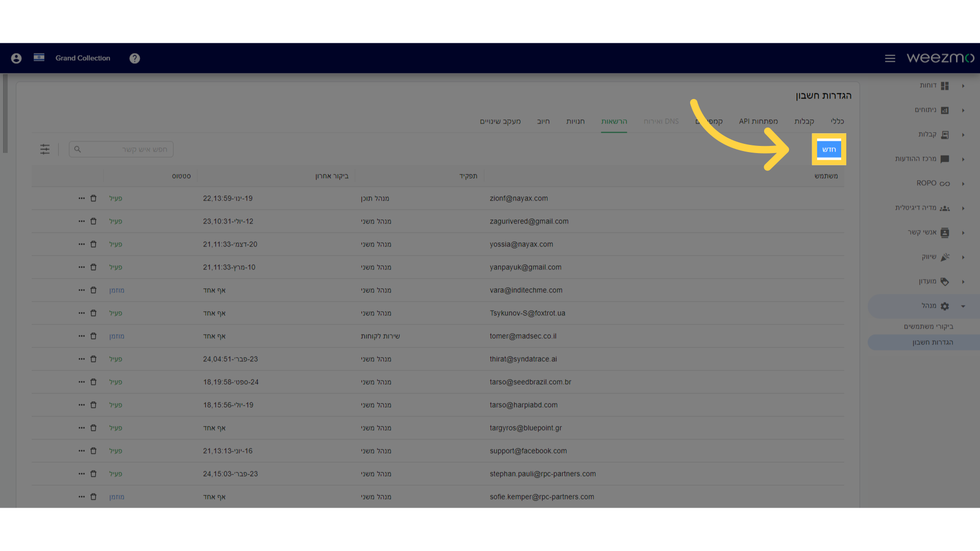Open more options for yanpayuk@gmail.com
980x551 pixels.
[82, 267]
